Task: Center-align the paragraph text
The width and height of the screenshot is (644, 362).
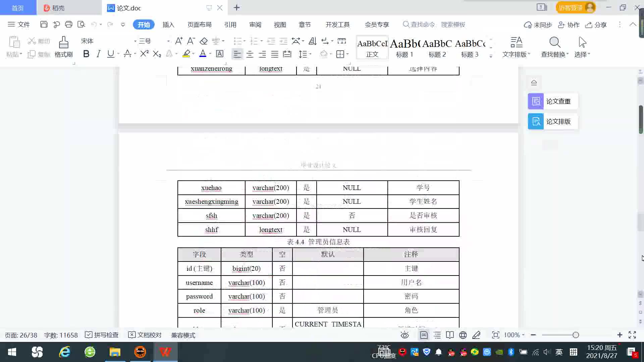Action: pyautogui.click(x=250, y=54)
